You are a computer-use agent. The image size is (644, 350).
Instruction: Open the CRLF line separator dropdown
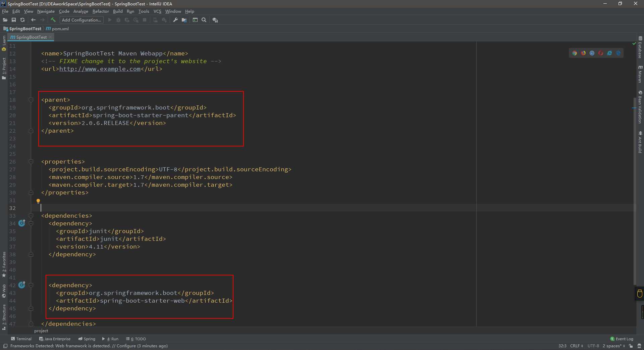pyautogui.click(x=576, y=346)
